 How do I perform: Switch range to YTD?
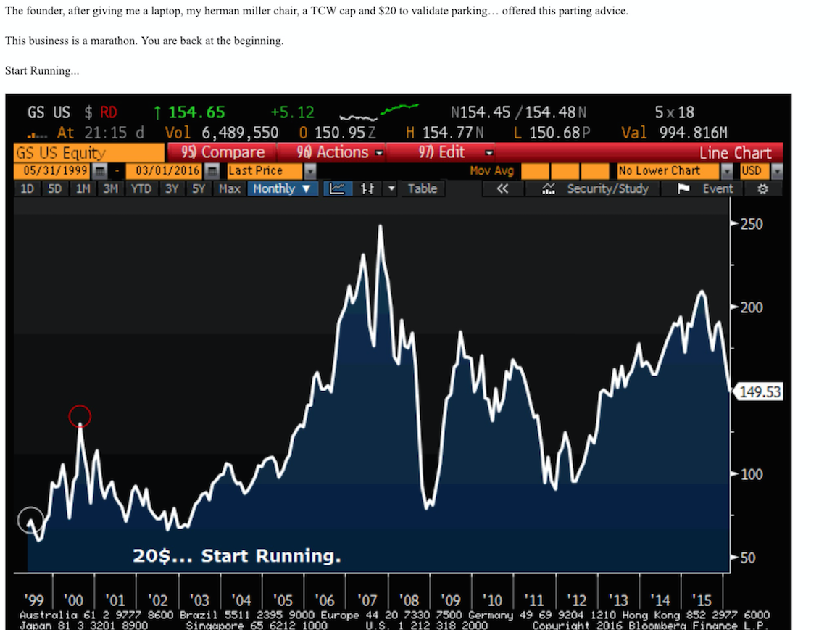coord(141,188)
